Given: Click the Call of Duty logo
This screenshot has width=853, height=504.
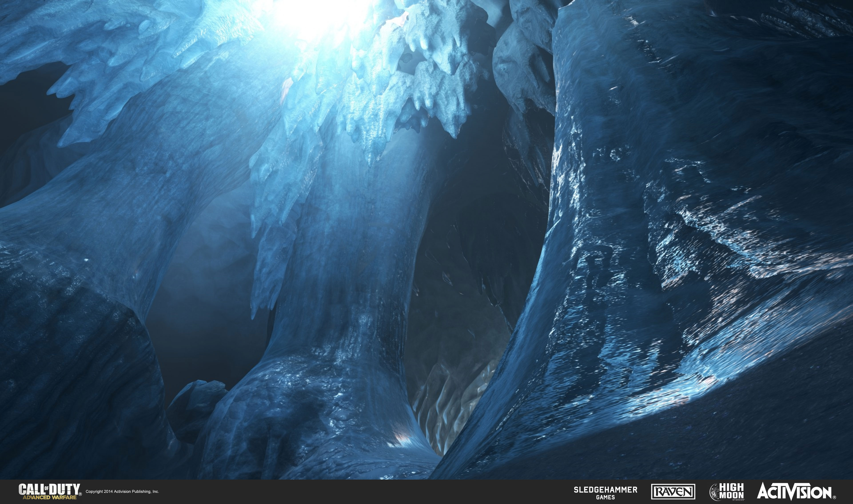Looking at the screenshot, I should coord(49,489).
